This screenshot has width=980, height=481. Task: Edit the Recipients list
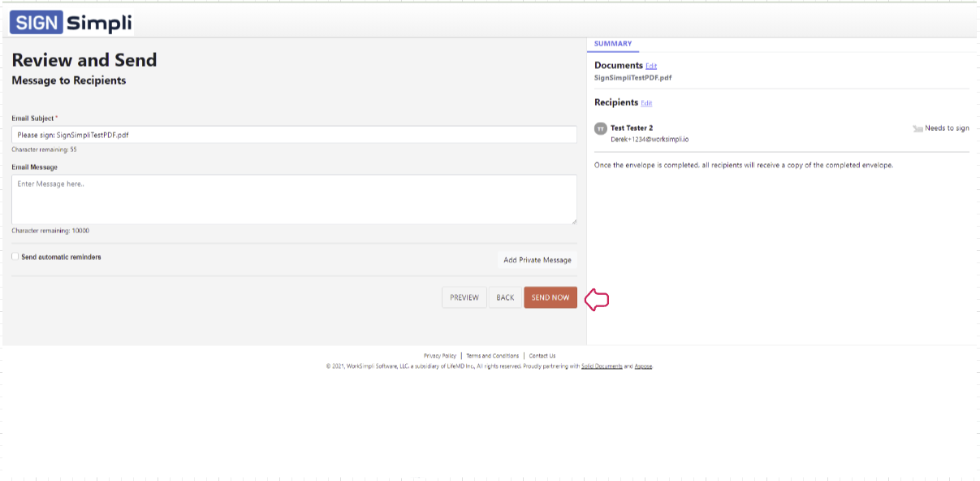[x=646, y=103]
